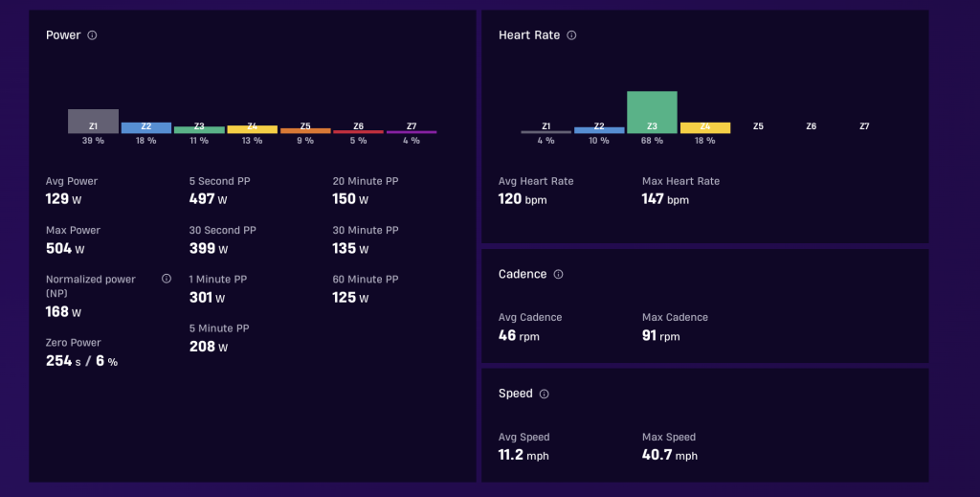Select the blue Z2 heart rate bar
The width and height of the screenshot is (980, 497).
coord(599,130)
